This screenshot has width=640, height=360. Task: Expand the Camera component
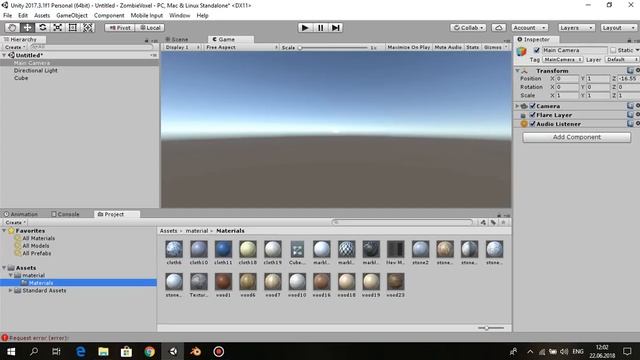click(517, 106)
